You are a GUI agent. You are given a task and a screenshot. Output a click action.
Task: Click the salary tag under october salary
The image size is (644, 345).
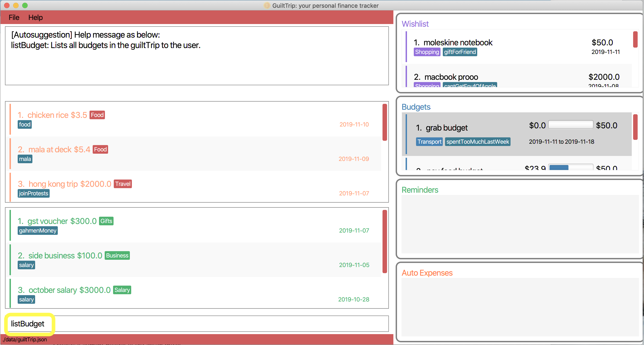[x=26, y=299]
